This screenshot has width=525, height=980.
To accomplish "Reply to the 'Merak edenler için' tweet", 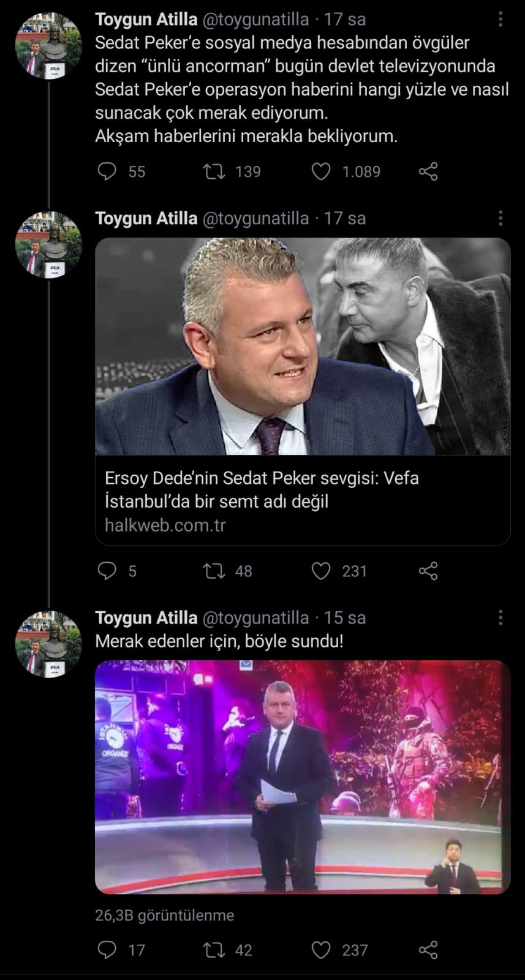I will (107, 950).
